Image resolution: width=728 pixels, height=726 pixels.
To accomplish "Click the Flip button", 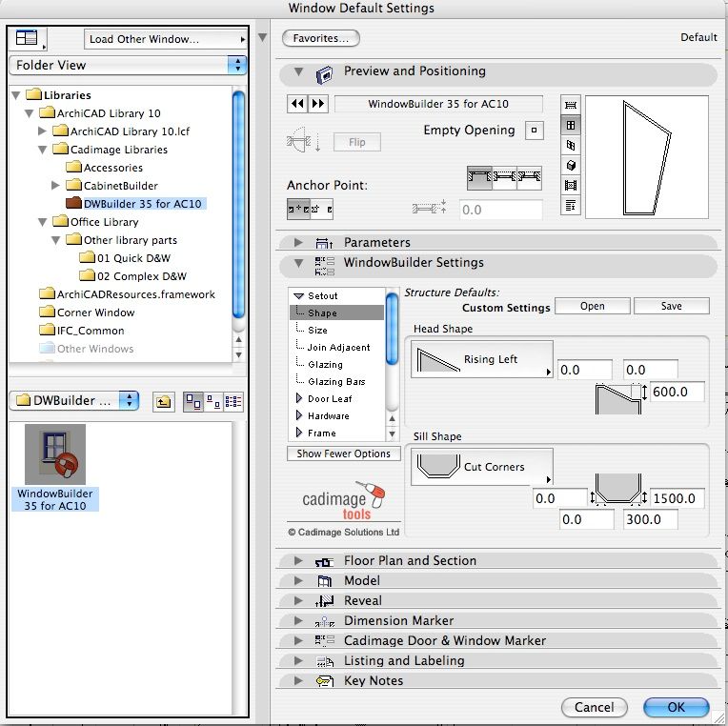I will click(357, 142).
